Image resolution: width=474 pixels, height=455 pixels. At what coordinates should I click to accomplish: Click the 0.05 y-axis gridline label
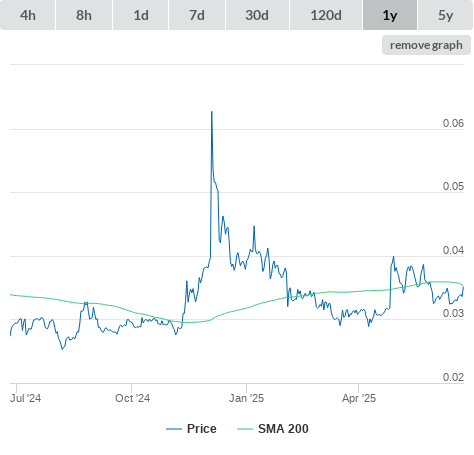click(453, 186)
